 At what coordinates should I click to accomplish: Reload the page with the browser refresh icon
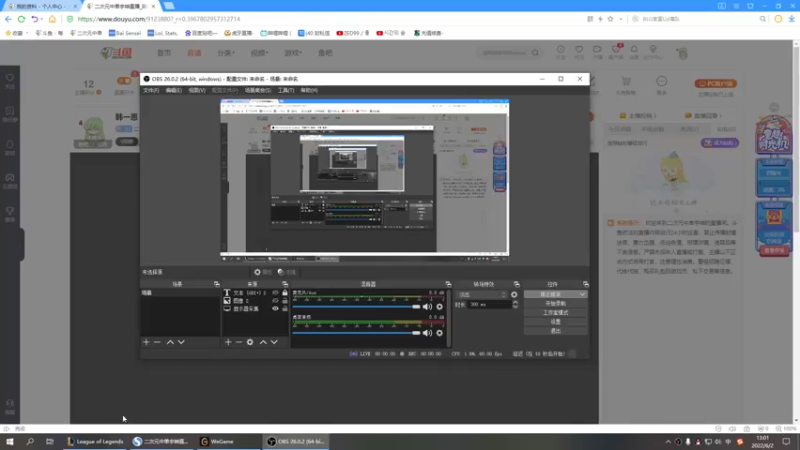[x=21, y=19]
